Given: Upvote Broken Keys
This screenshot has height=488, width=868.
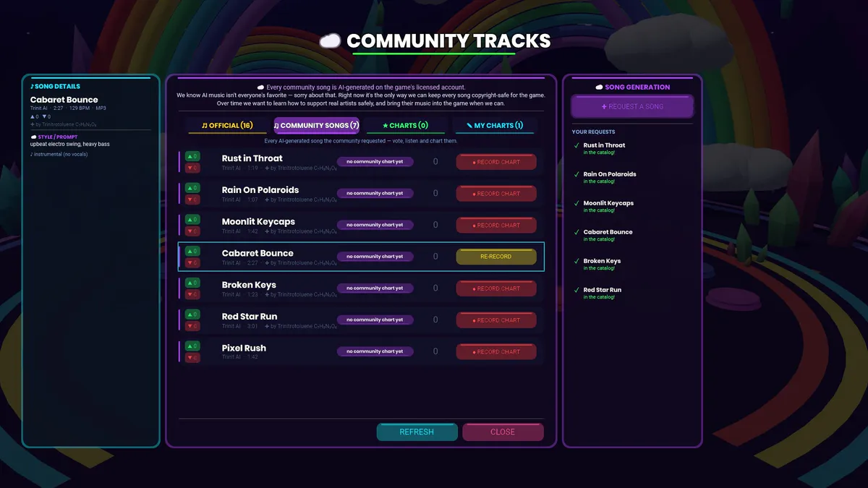Looking at the screenshot, I should 192,283.
